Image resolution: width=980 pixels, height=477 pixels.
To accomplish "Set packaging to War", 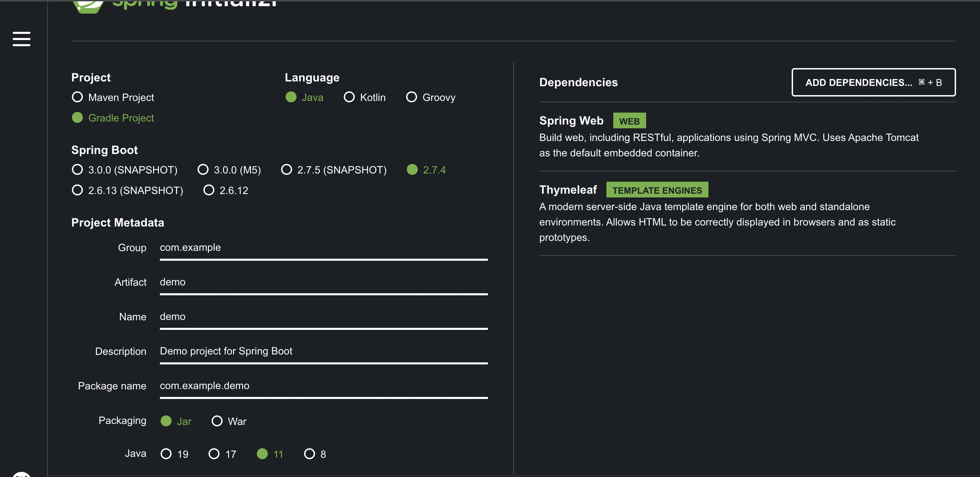I will point(229,421).
